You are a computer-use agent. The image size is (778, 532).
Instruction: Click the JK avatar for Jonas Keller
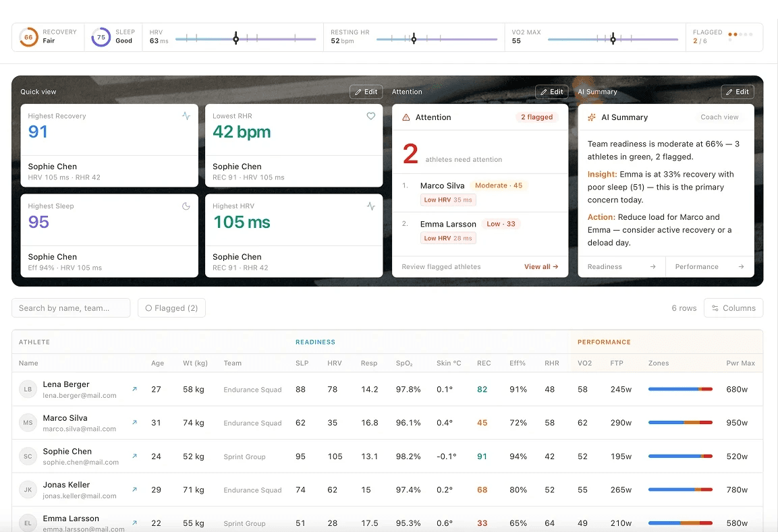pyautogui.click(x=28, y=490)
